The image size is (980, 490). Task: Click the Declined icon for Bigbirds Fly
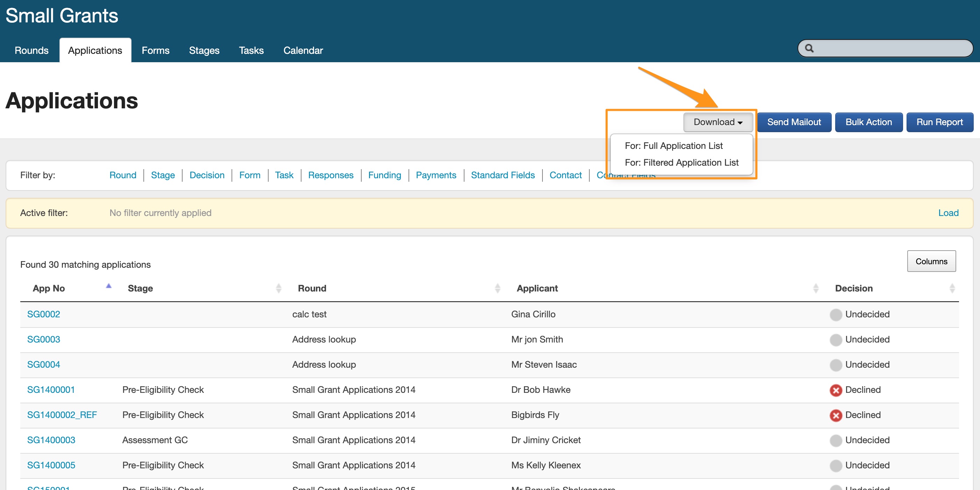[x=836, y=415]
